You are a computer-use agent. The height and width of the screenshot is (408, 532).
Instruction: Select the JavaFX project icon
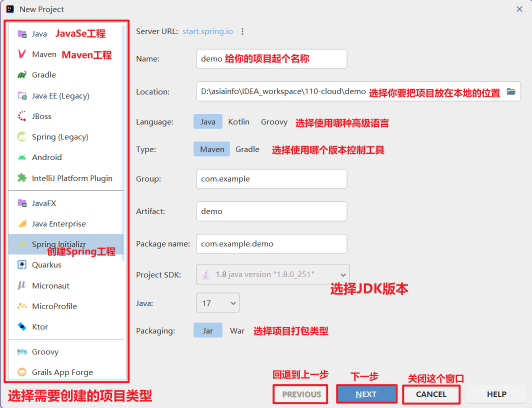(22, 203)
